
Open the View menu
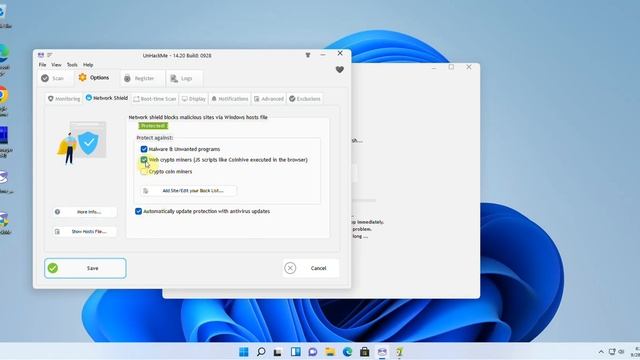coord(56,65)
